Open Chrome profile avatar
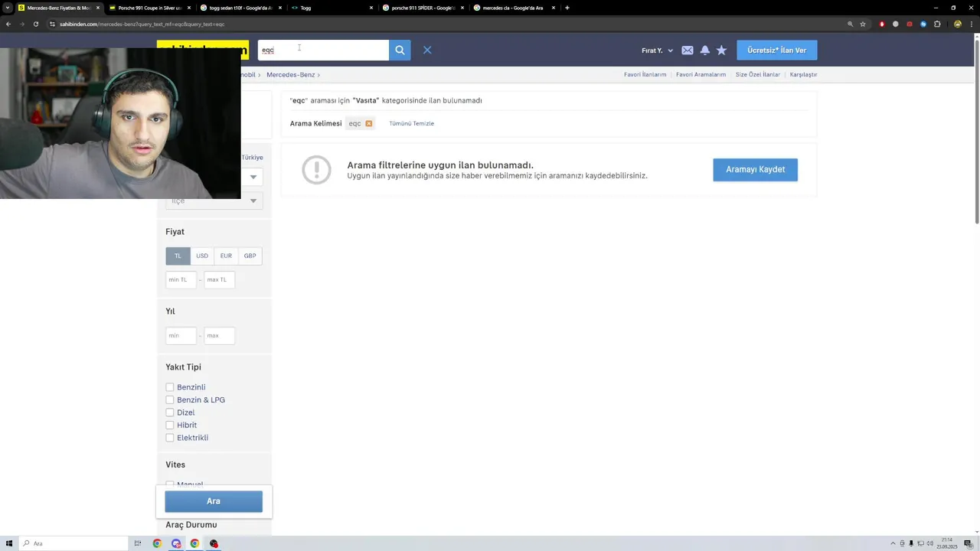Viewport: 980px width, 551px height. pos(958,24)
